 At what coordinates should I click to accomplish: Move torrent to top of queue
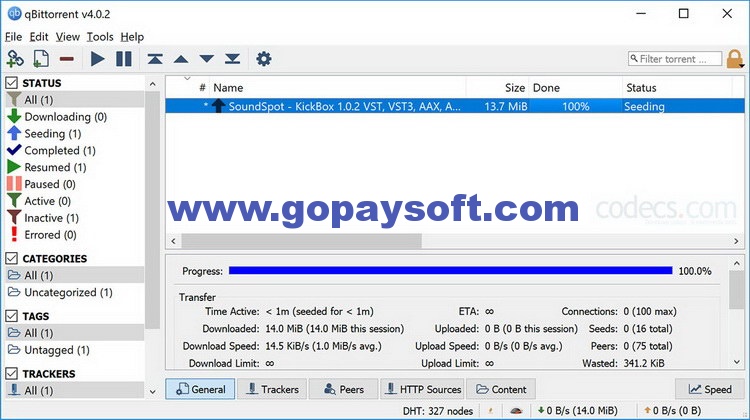tap(155, 59)
